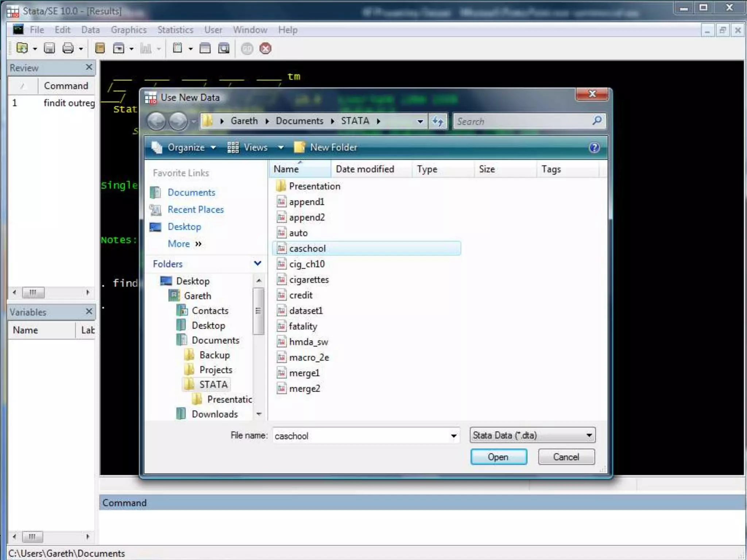Screen dimensions: 747x560
Task: Open the Views dropdown arrow
Action: pos(281,148)
